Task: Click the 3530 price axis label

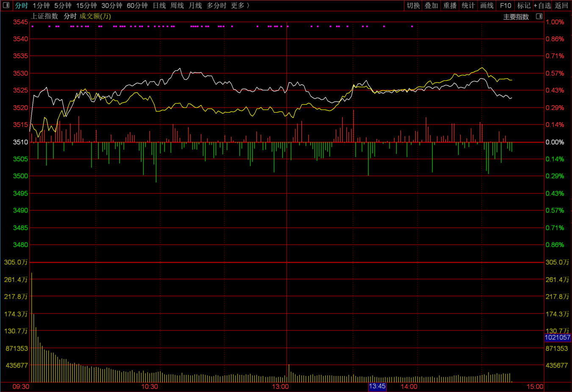Action: click(x=20, y=73)
